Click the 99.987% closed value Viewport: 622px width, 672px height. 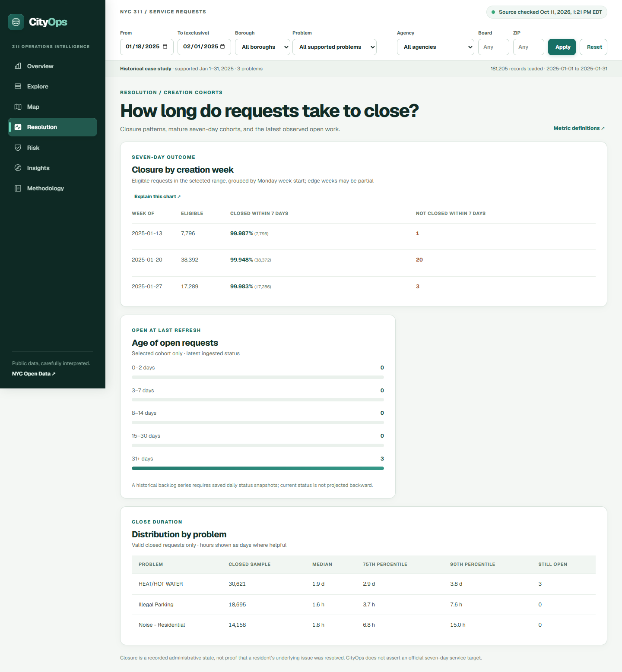click(241, 233)
